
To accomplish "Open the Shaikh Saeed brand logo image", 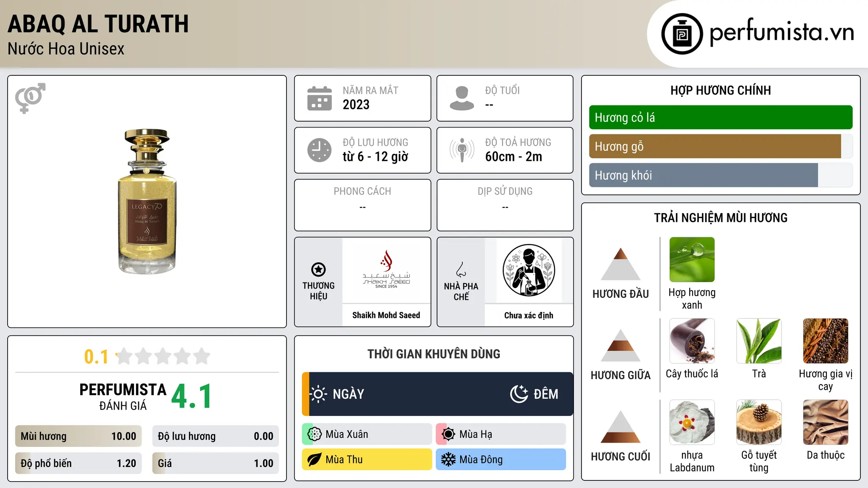I will [386, 270].
